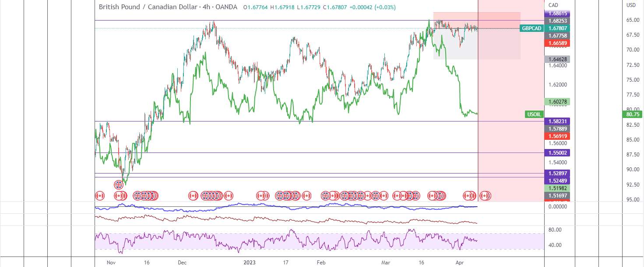Click the UK flag event icon above the bottom row
644x267 pixels.
119,185
